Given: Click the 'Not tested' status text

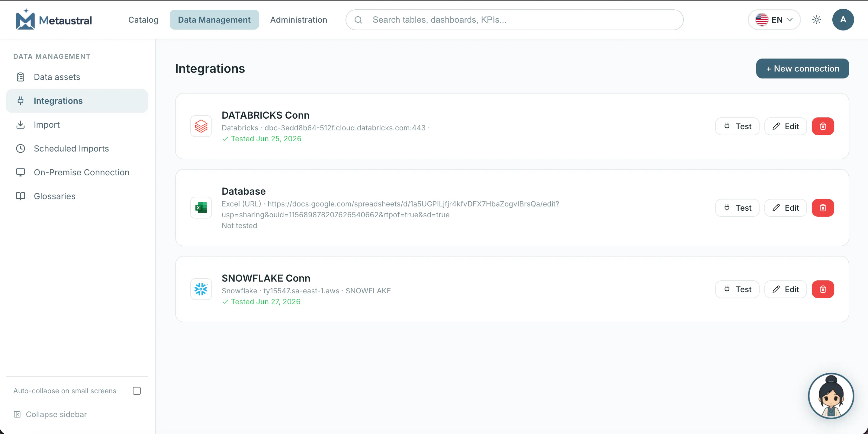Looking at the screenshot, I should tap(239, 225).
